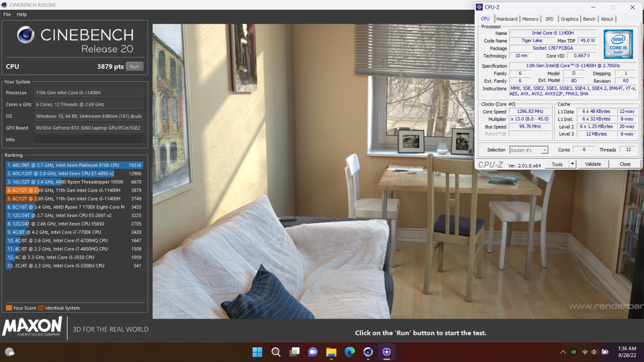Viewport: 644px width, 362px height.
Task: Open the File menu in Cinebench
Action: click(x=7, y=14)
